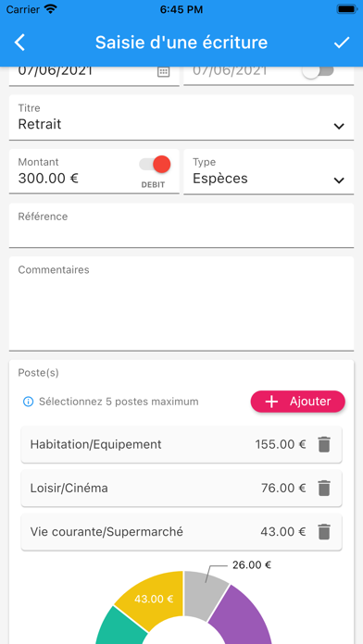This screenshot has height=644, width=363.
Task: Select the Habitation/Equipement poste row
Action: click(x=181, y=444)
